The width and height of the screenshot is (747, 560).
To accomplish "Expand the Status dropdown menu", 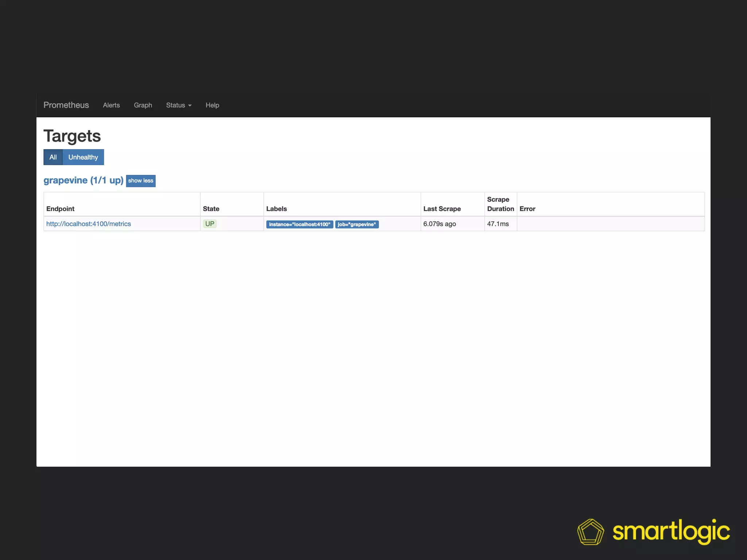I will click(176, 105).
